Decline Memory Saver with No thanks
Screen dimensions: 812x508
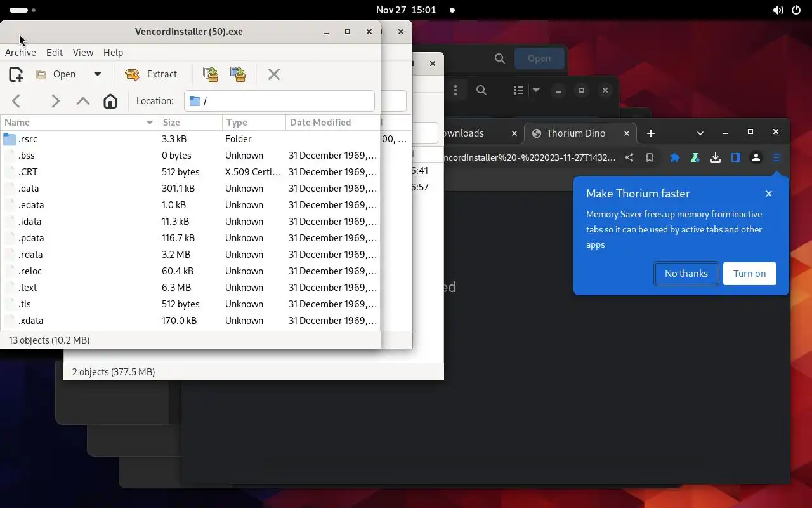686,274
